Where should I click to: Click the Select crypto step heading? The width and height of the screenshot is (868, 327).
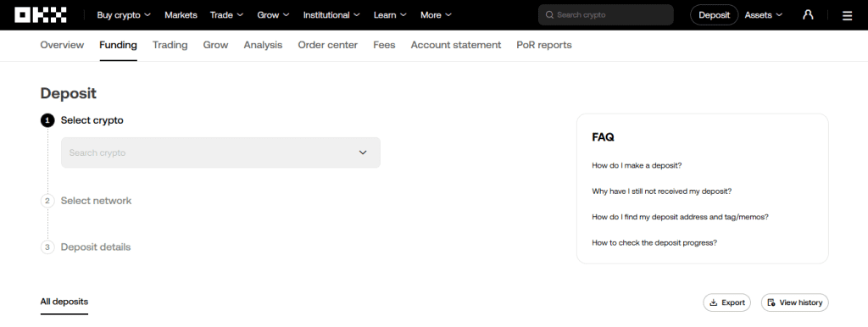(92, 120)
